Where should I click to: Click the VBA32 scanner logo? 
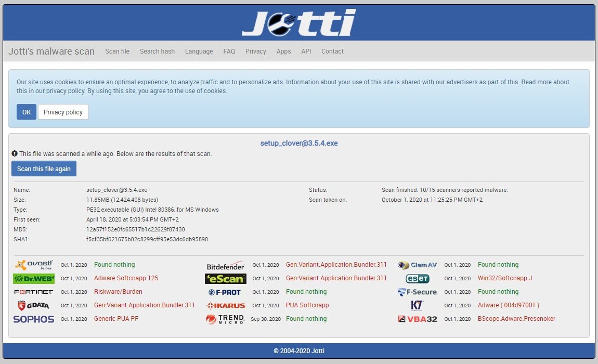point(417,319)
